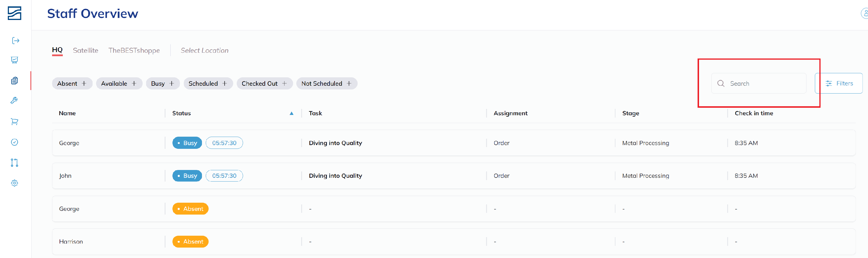Viewport: 868px width, 258px height.
Task: Open the settings gear icon in sidebar
Action: (14, 183)
